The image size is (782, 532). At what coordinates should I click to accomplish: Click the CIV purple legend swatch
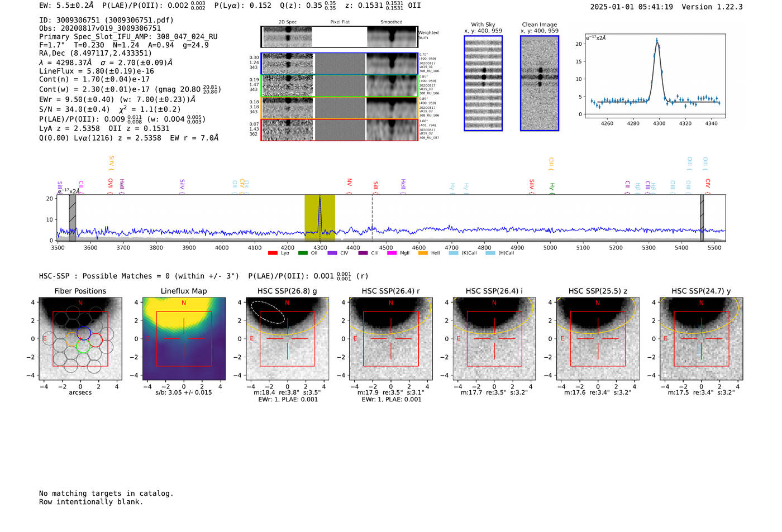pyautogui.click(x=332, y=253)
